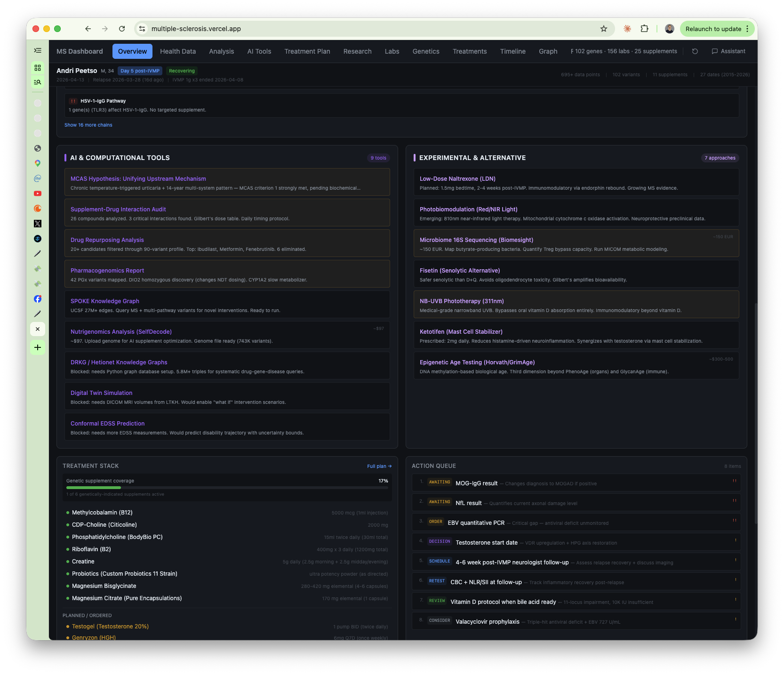Open the Facebook pinned tab in sidebar

point(38,299)
